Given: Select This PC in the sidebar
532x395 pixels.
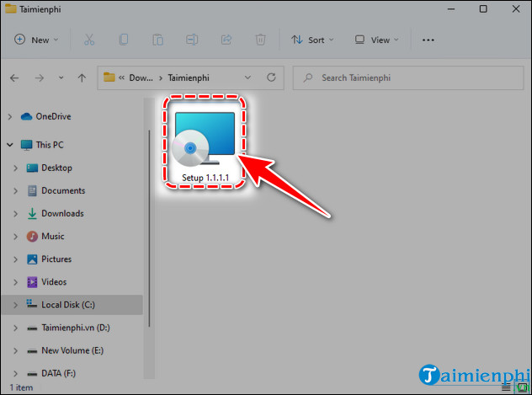Looking at the screenshot, I should [42, 145].
